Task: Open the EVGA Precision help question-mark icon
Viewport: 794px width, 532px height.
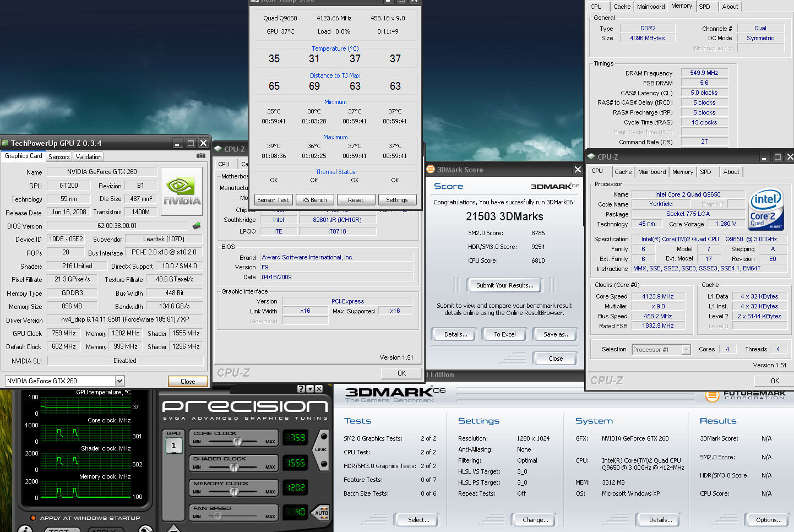Action: click(x=301, y=389)
